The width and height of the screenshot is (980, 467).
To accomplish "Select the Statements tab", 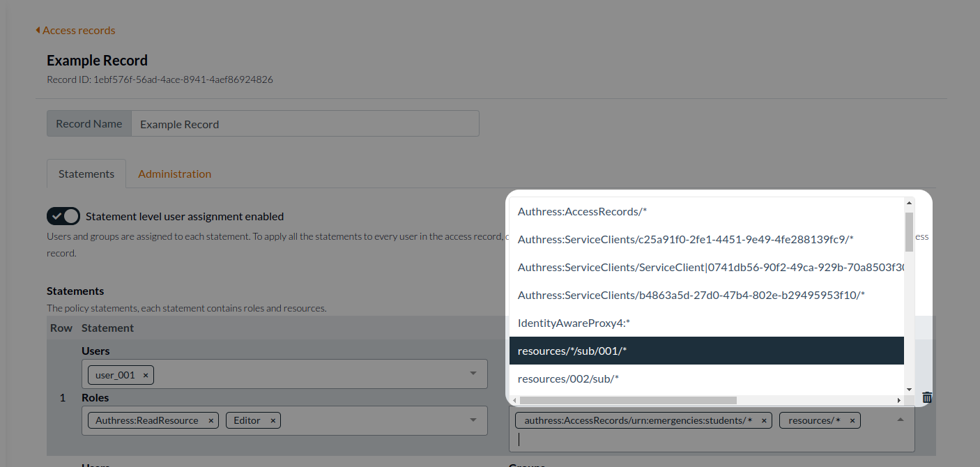I will 86,173.
